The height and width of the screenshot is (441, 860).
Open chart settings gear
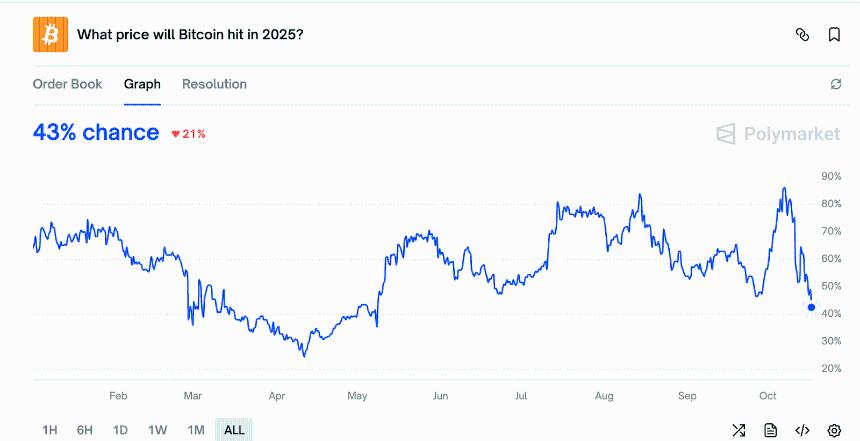tap(834, 430)
